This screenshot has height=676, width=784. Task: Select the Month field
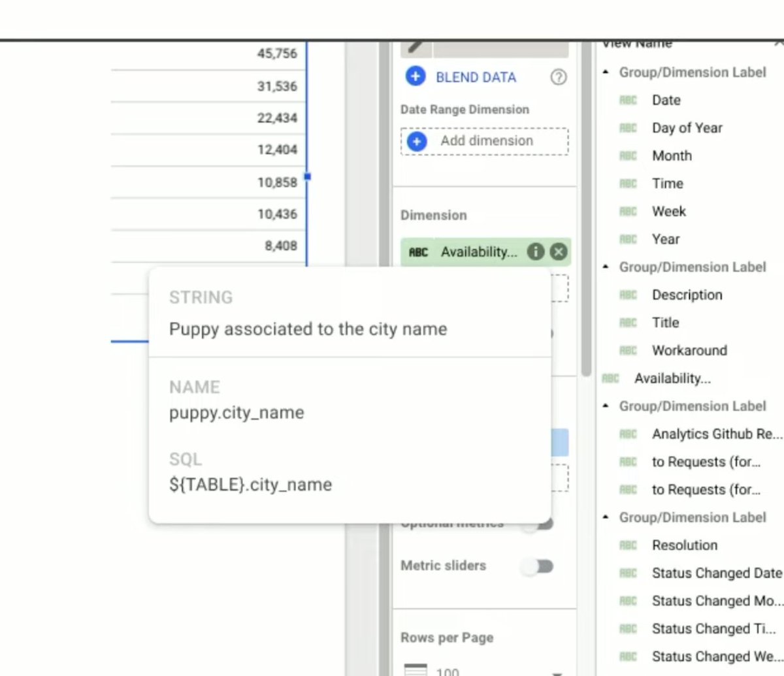[x=672, y=156]
